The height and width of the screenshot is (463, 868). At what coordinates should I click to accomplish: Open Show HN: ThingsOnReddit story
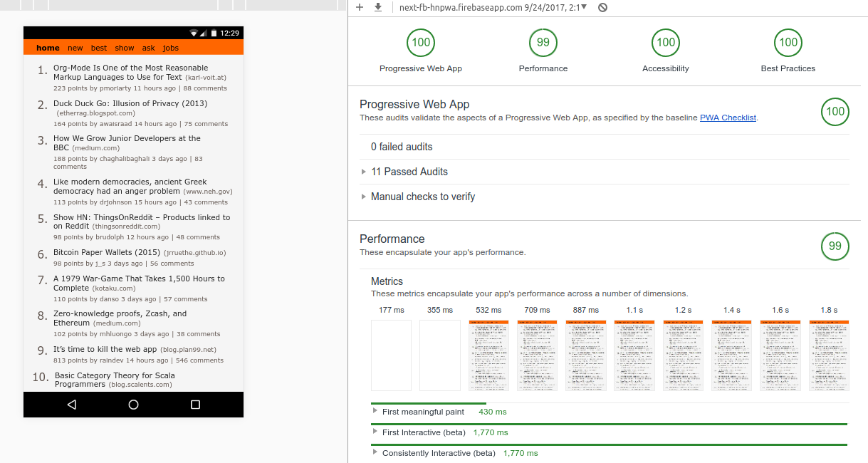coord(142,222)
